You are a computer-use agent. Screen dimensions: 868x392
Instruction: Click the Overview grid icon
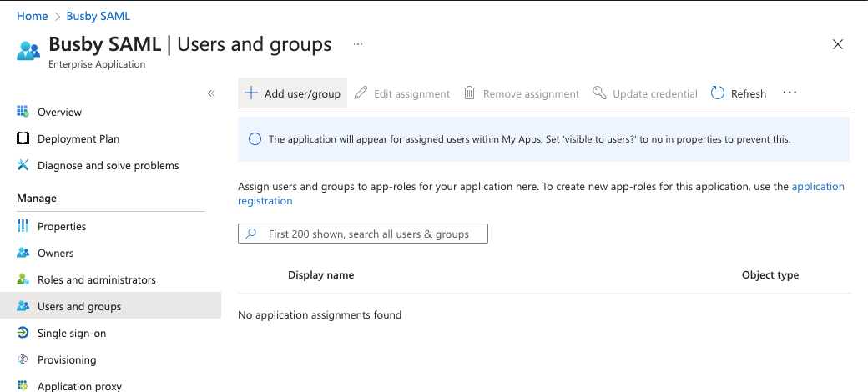[23, 112]
